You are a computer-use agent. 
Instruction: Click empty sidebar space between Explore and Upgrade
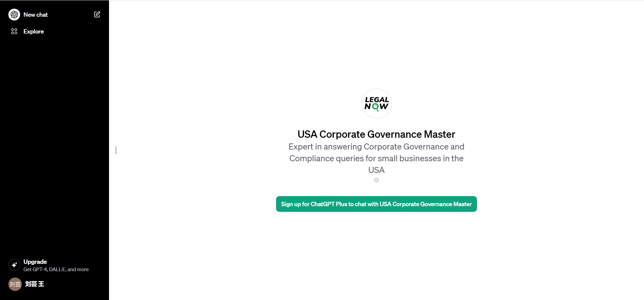coord(54,144)
